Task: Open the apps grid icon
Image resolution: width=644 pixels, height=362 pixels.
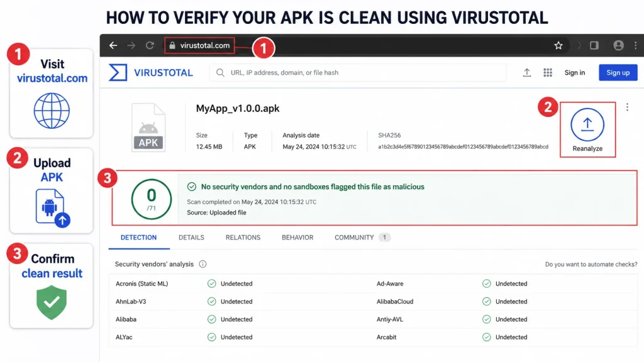Action: tap(548, 73)
